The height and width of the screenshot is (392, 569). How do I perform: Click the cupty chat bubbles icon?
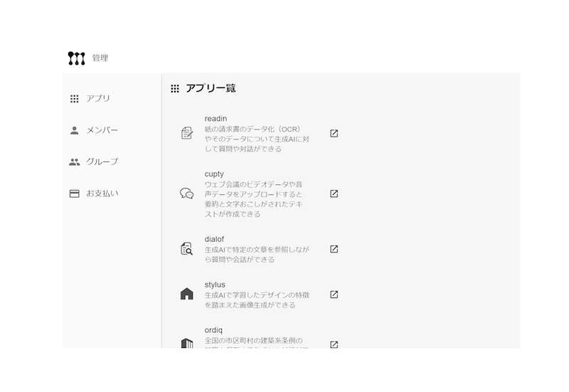(187, 194)
